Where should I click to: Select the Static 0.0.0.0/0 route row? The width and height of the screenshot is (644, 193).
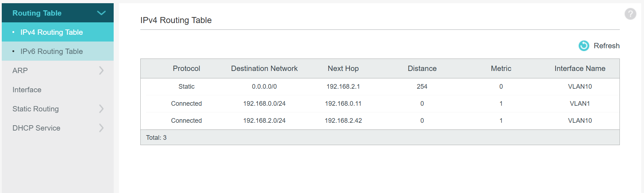[x=186, y=87]
